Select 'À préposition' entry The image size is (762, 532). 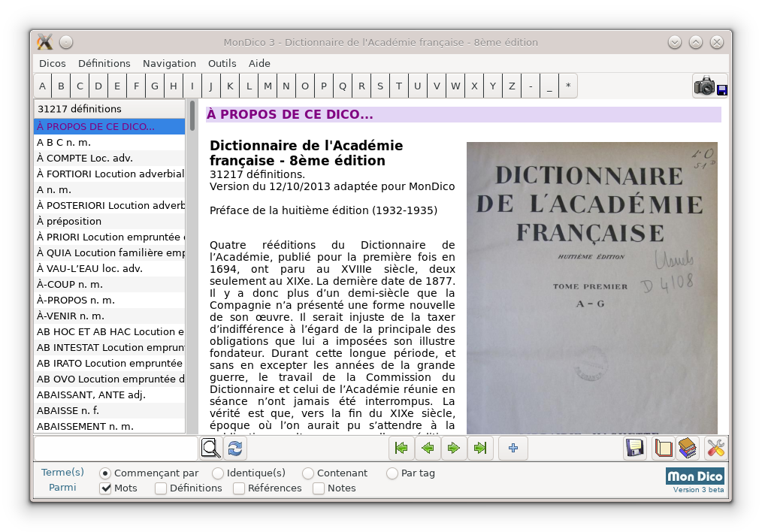(110, 221)
